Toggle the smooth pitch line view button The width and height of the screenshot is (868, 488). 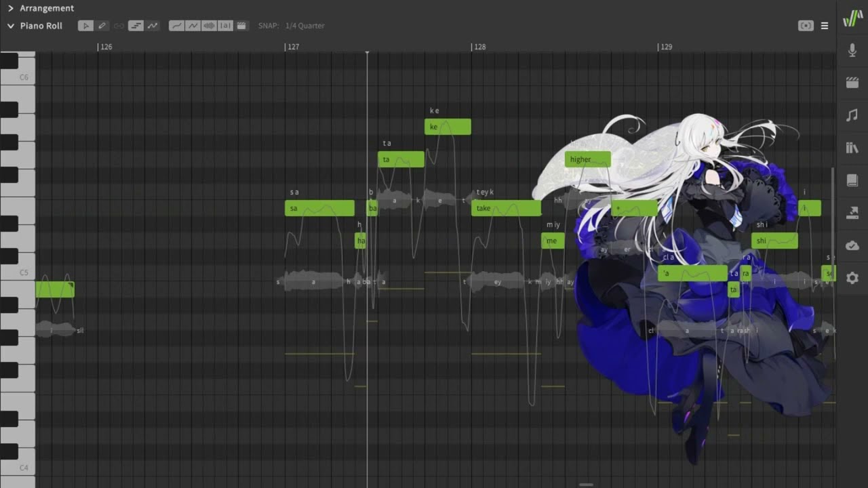[176, 26]
